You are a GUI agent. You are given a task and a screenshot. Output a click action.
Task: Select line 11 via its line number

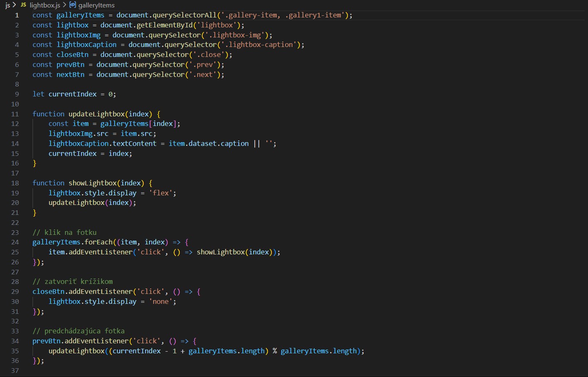[x=15, y=114]
